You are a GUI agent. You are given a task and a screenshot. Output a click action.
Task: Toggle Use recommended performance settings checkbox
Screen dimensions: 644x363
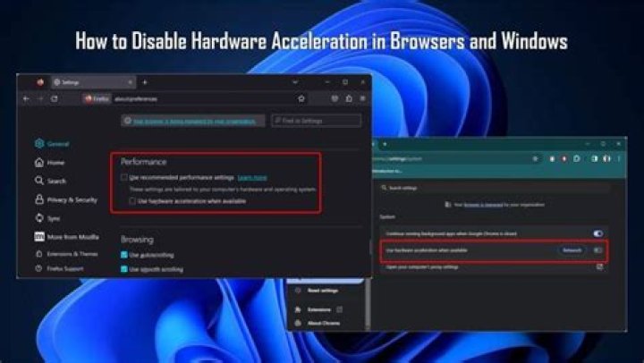point(124,177)
